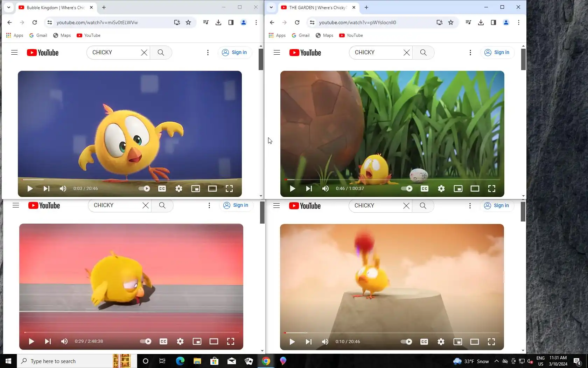Open miniplayer for Bubble Kingdom video
This screenshot has height=368, width=588.
click(x=196, y=189)
